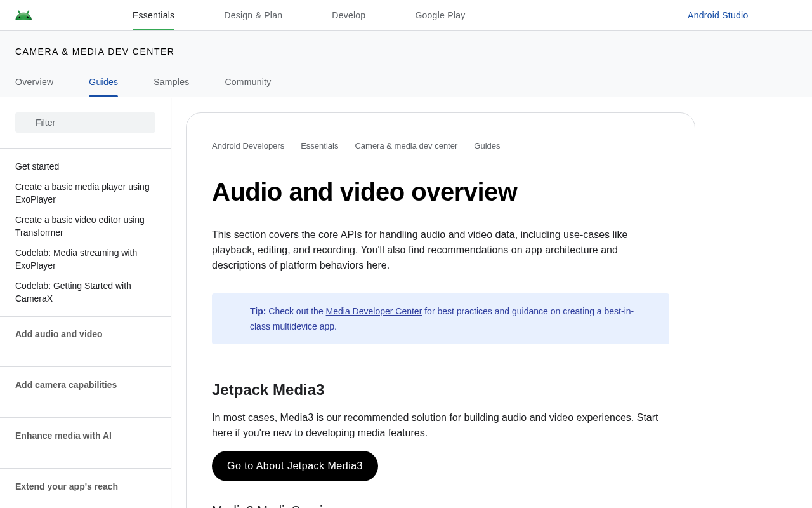This screenshot has width=812, height=508.
Task: Click Guides breadcrumb link
Action: (x=487, y=145)
